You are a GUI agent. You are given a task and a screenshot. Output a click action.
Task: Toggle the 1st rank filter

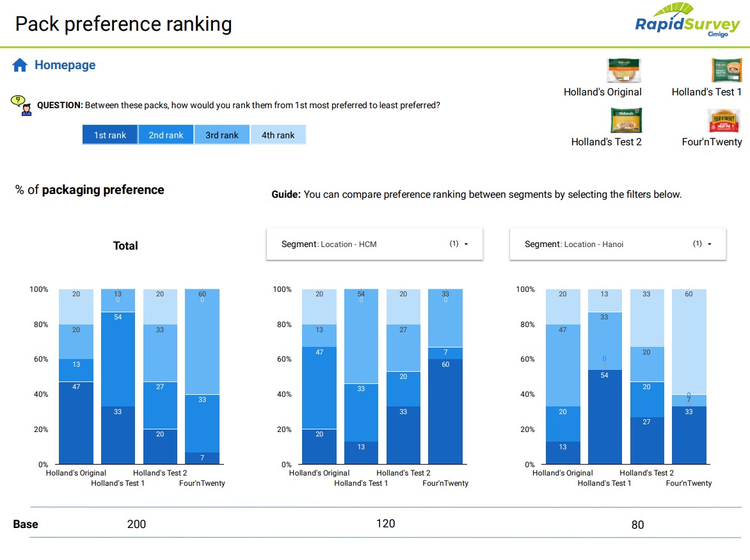point(109,134)
